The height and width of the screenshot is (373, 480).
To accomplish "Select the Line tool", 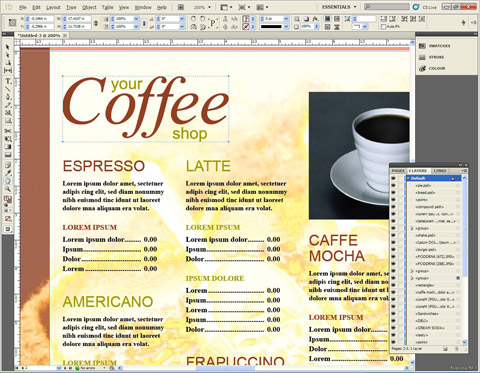I will click(x=7, y=89).
